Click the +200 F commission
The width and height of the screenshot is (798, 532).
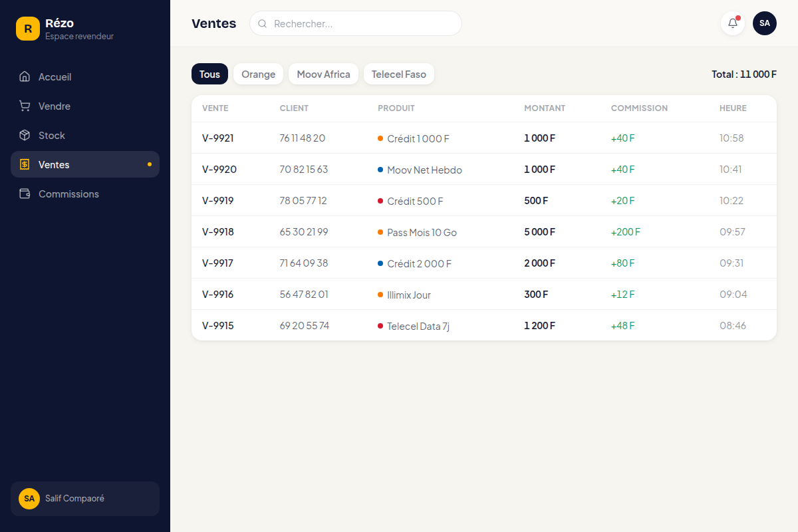point(626,232)
